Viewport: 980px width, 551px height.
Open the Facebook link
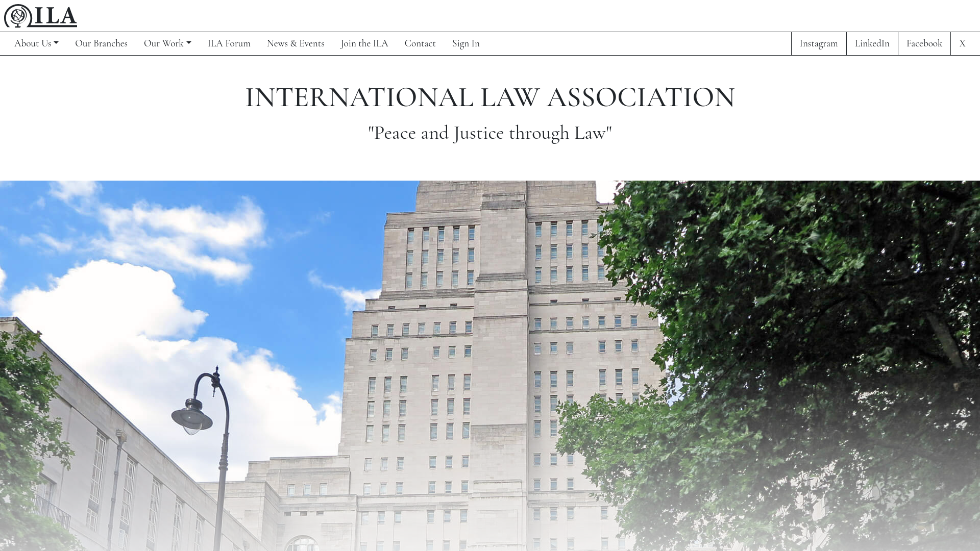[924, 43]
